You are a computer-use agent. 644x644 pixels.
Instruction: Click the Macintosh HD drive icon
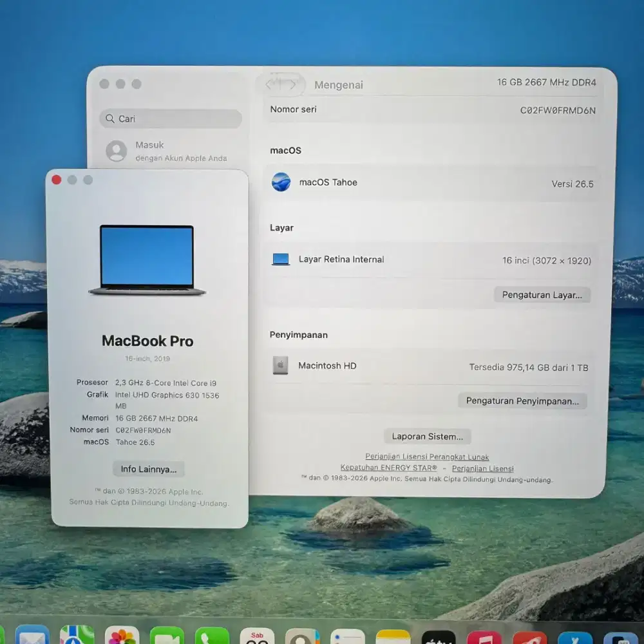pos(281,365)
